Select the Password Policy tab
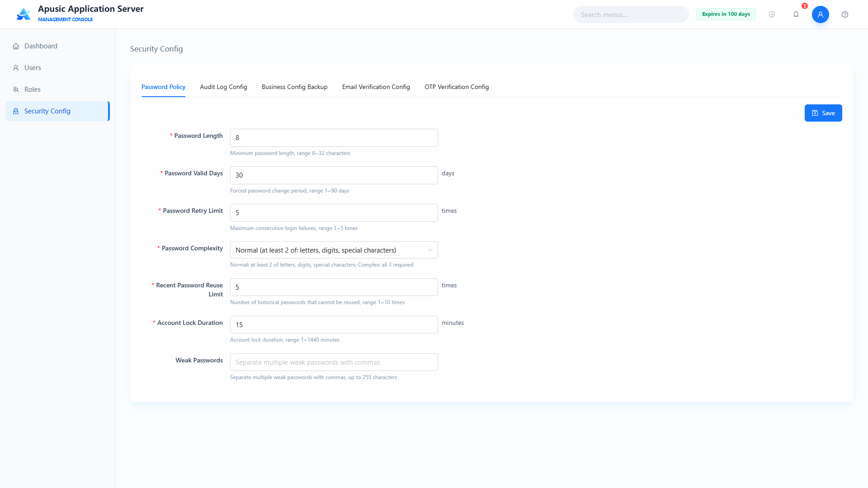The width and height of the screenshot is (868, 488). tap(164, 87)
